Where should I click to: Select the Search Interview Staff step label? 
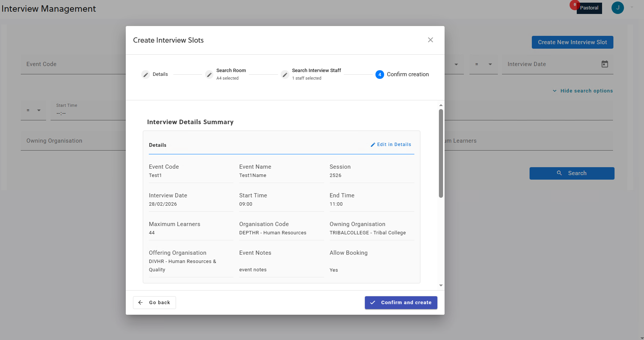tap(316, 71)
